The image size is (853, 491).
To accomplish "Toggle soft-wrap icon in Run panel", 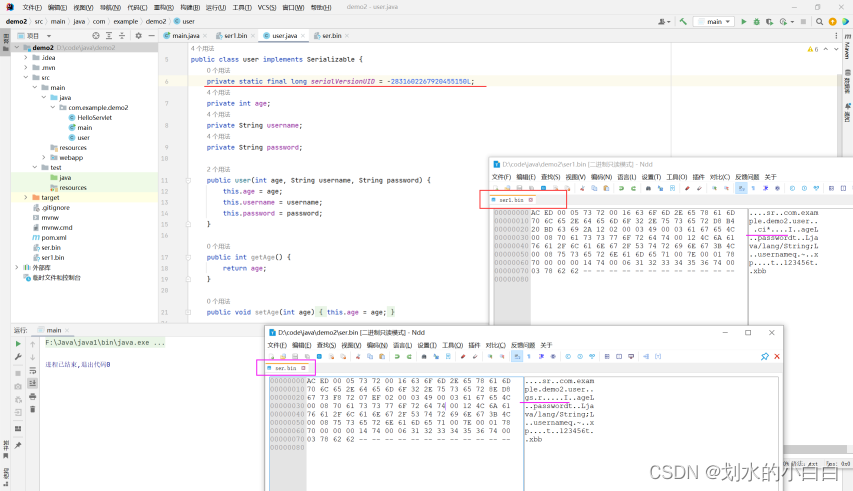I will tap(33, 370).
